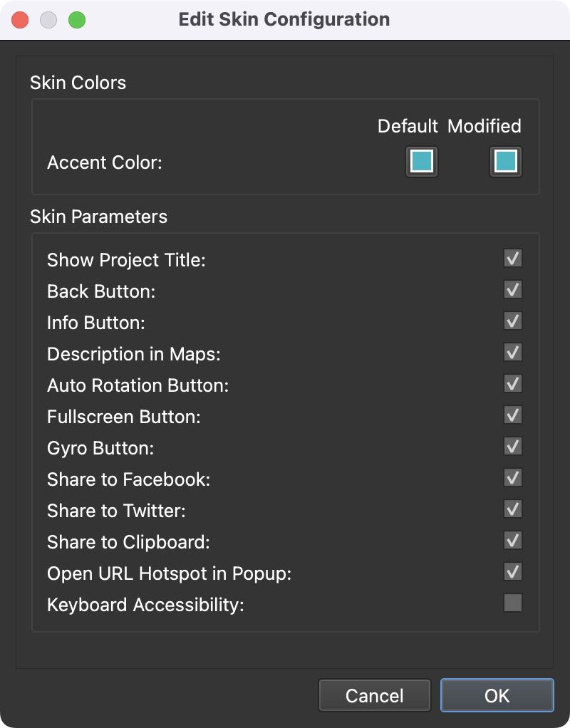570x728 pixels.
Task: Uncheck the Back Button option
Action: point(512,289)
